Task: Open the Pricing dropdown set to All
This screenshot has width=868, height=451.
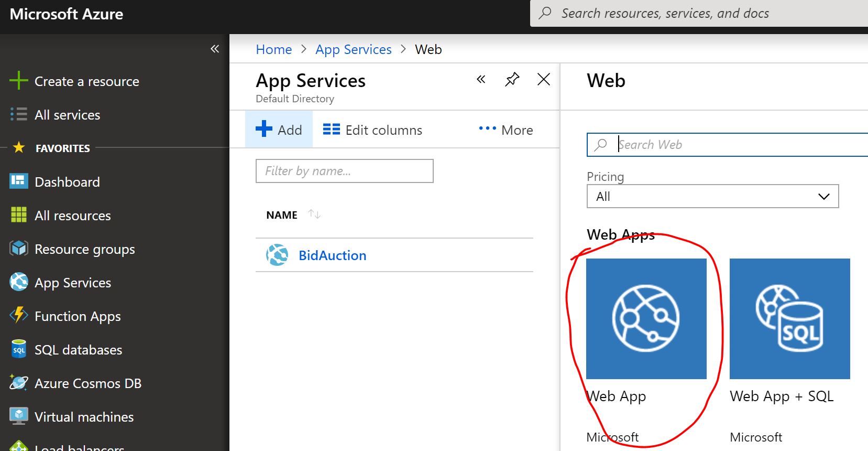Action: 712,196
